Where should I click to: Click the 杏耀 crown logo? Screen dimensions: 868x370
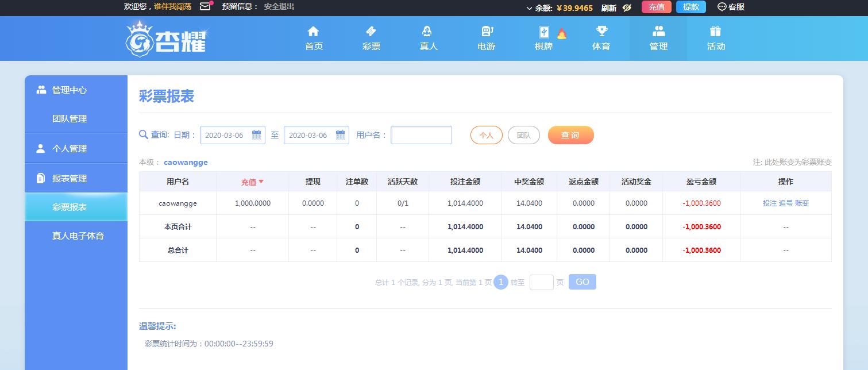pyautogui.click(x=167, y=38)
